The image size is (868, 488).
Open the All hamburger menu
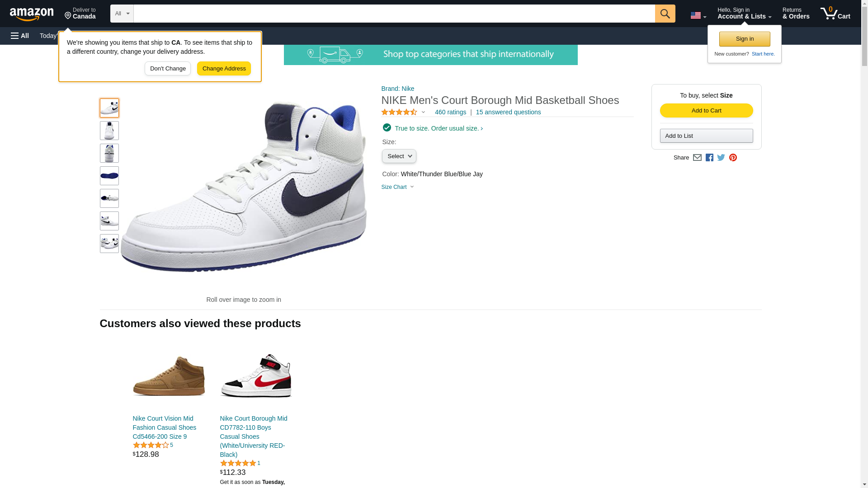(20, 36)
